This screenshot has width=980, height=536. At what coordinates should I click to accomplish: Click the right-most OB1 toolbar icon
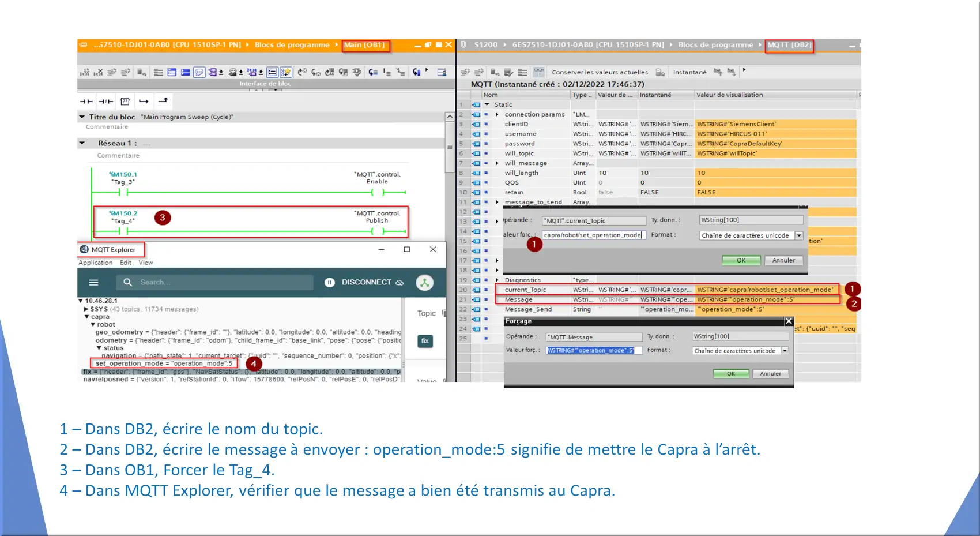pos(442,72)
